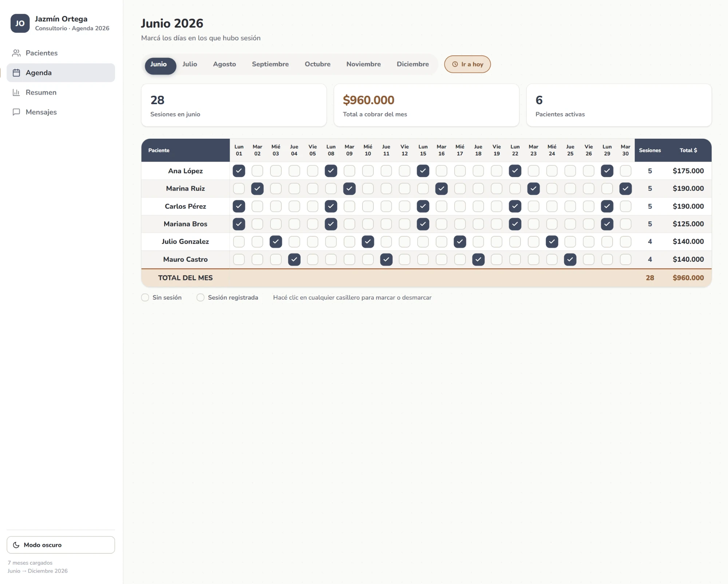Image resolution: width=728 pixels, height=584 pixels.
Task: Uncheck Carlos Pérez session on Lun 15
Action: 423,206
